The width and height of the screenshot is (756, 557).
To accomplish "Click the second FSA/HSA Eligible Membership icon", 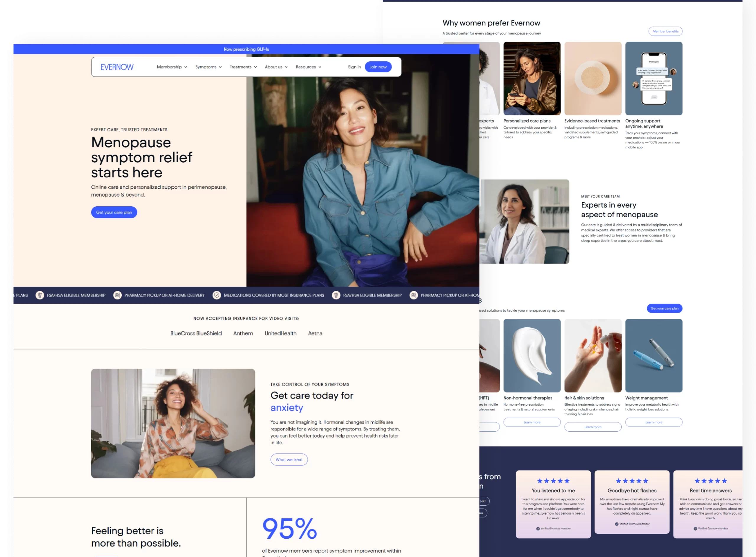I will point(336,295).
